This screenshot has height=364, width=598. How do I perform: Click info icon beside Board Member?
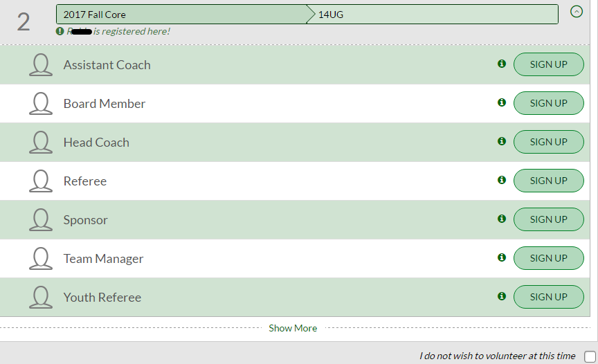502,102
